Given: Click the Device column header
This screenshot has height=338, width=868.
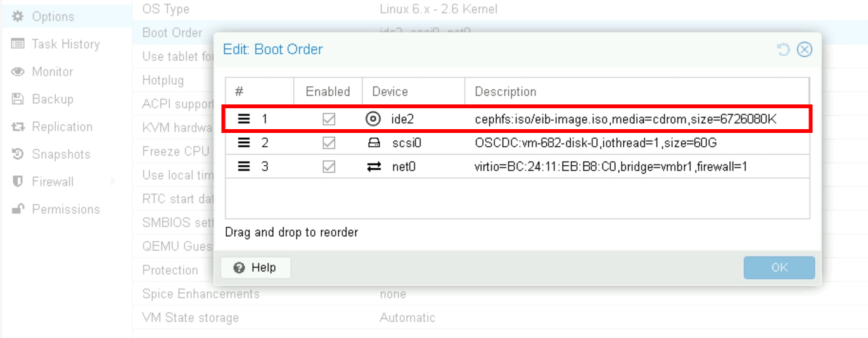Looking at the screenshot, I should click(413, 92).
